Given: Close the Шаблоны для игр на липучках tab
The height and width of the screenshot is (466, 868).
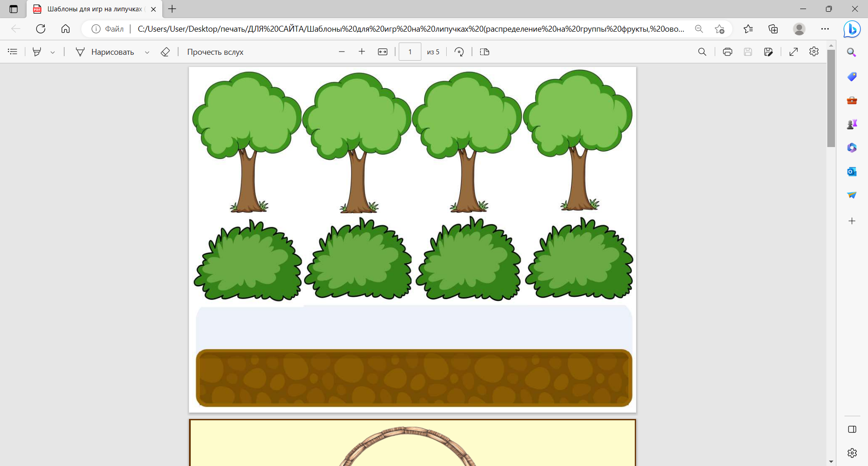Looking at the screenshot, I should [153, 9].
